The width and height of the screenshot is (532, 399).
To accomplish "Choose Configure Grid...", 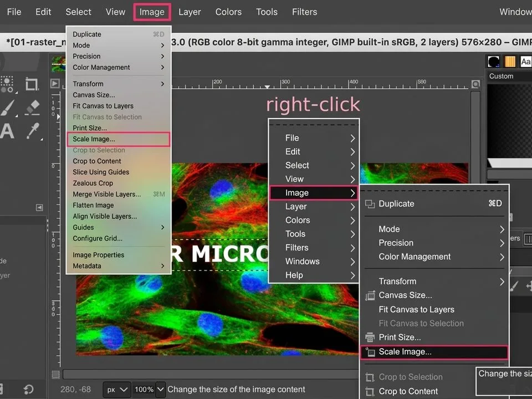I will tap(119, 238).
